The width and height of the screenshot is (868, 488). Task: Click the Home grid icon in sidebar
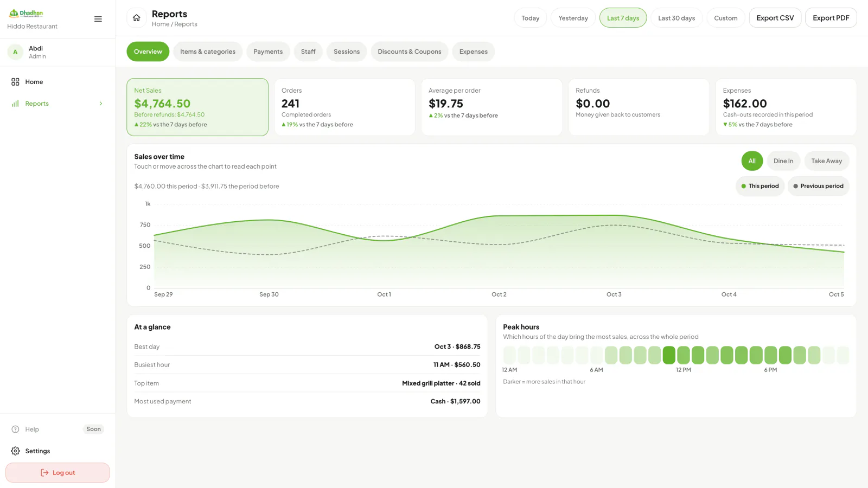point(15,82)
